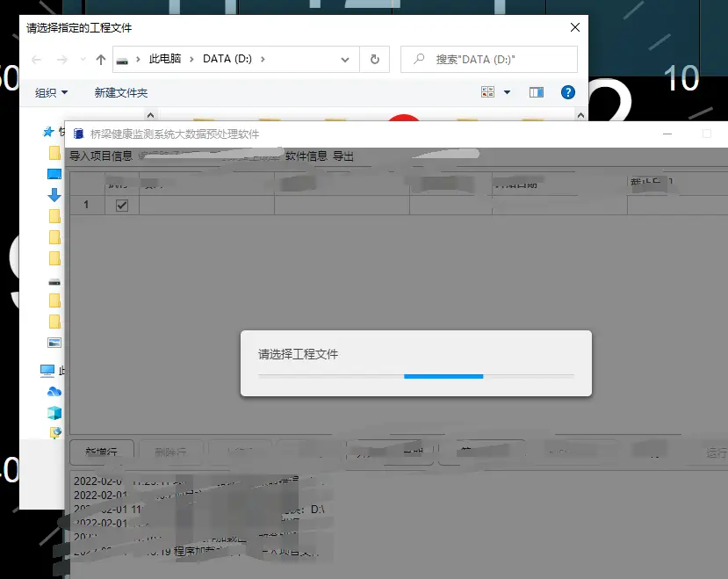Click the 请选择工程文件 prompt text

coord(298,354)
